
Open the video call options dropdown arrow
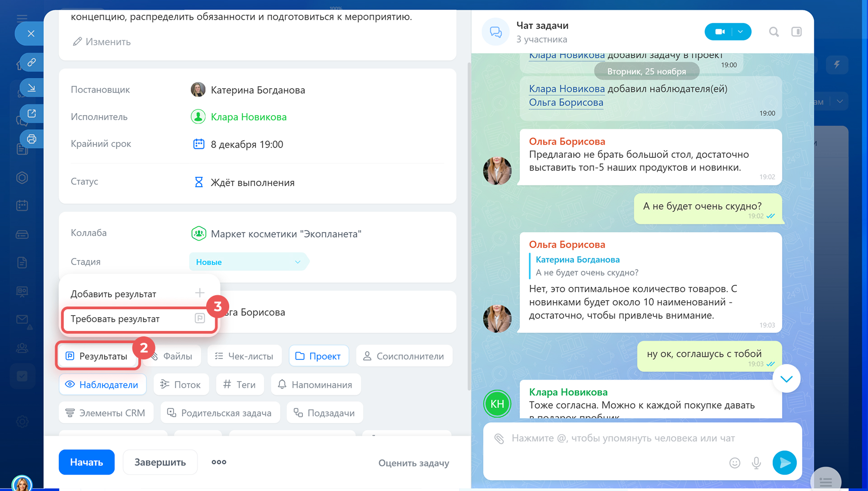click(740, 32)
